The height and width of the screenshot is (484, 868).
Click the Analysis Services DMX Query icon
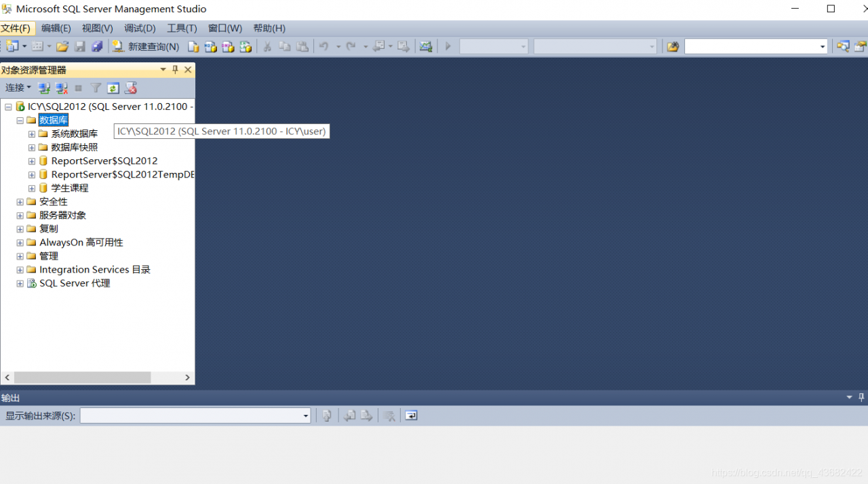(x=229, y=46)
